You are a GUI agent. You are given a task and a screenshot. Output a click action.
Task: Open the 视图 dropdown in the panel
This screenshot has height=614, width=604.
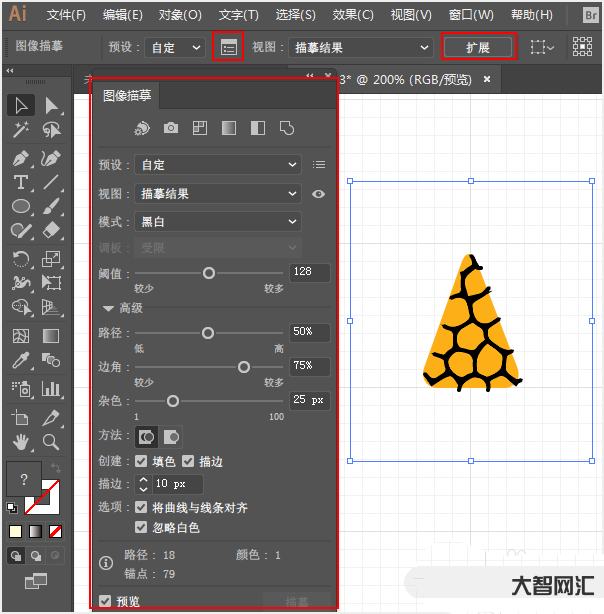point(218,193)
